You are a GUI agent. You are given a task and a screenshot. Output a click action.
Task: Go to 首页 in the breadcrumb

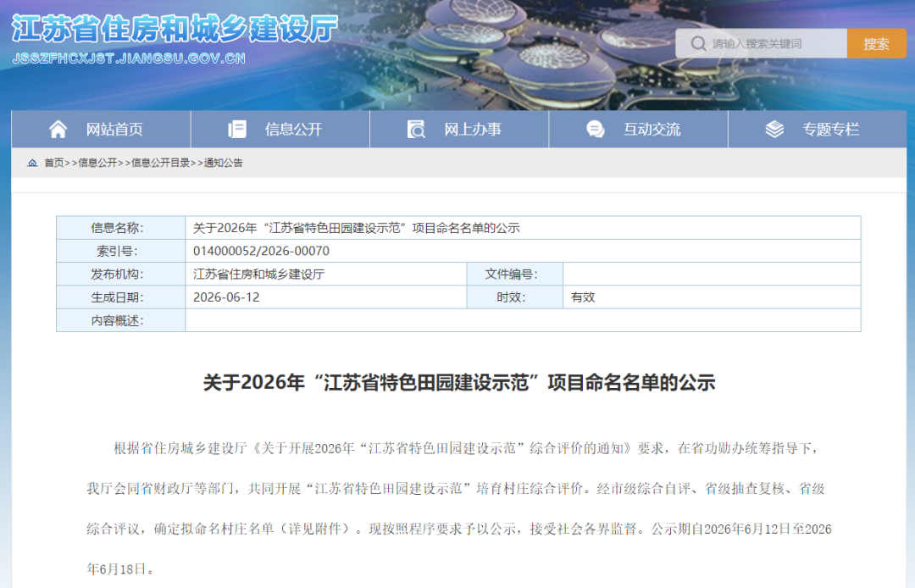tap(53, 163)
